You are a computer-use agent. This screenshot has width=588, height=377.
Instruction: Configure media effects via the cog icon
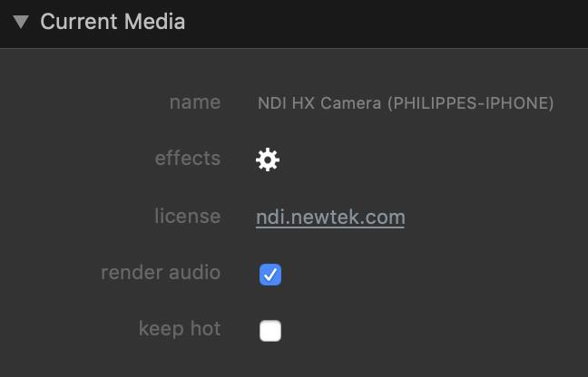click(x=268, y=160)
